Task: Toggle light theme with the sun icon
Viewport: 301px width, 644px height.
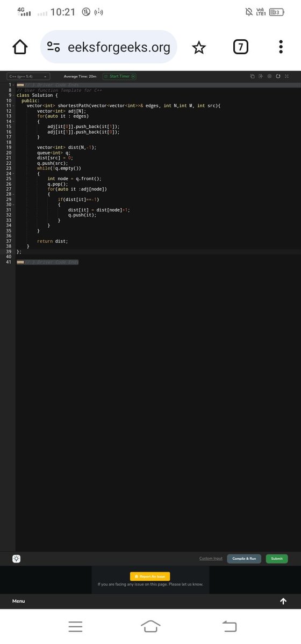Action: [17, 559]
